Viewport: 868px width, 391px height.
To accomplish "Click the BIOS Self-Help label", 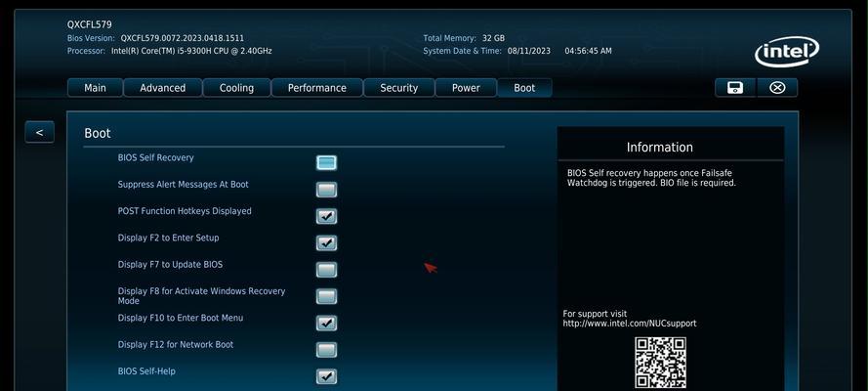I will click(x=146, y=371).
